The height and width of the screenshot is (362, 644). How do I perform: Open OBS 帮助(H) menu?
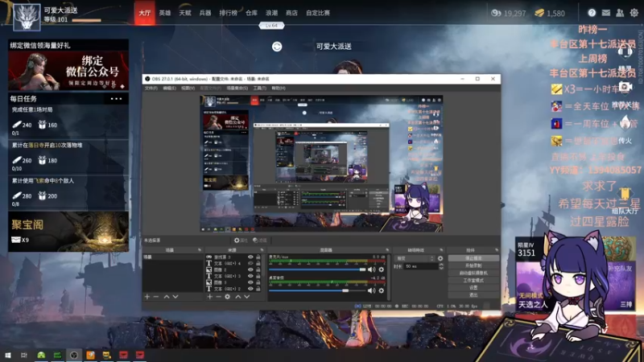click(x=279, y=88)
